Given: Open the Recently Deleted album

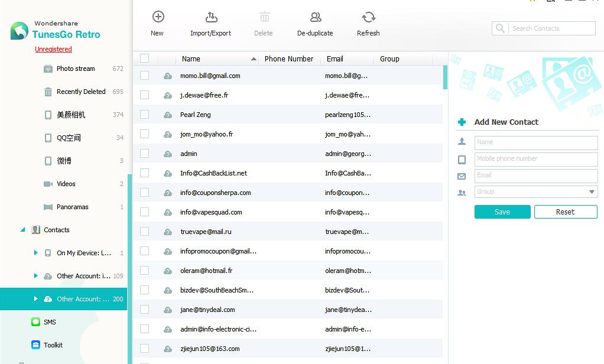Looking at the screenshot, I should pos(81,92).
